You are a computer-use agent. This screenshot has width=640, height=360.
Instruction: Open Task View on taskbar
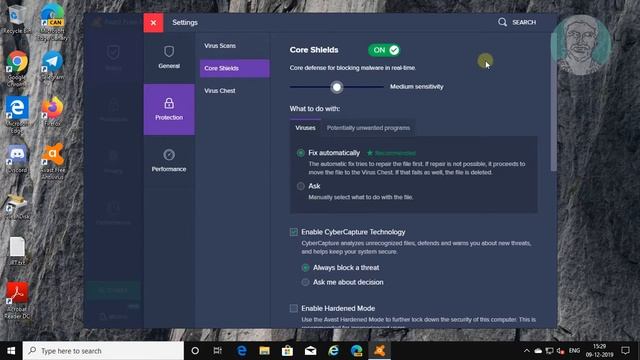tap(218, 351)
